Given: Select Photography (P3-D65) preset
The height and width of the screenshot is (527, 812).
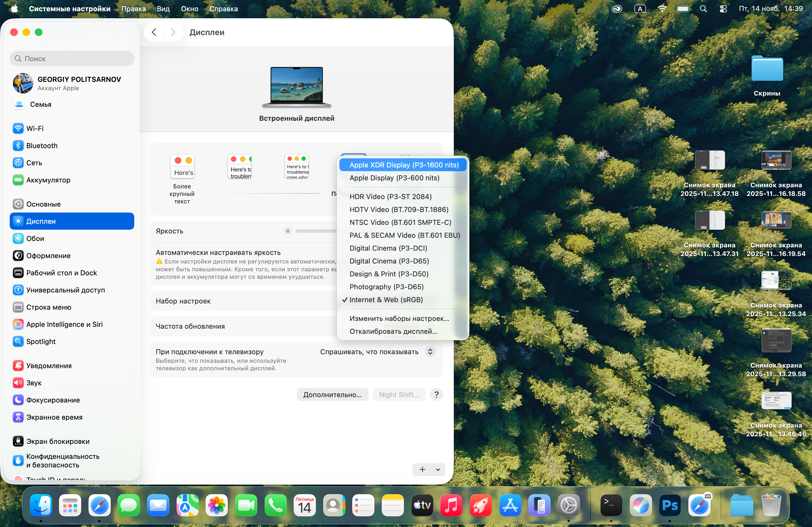Looking at the screenshot, I should [x=386, y=287].
